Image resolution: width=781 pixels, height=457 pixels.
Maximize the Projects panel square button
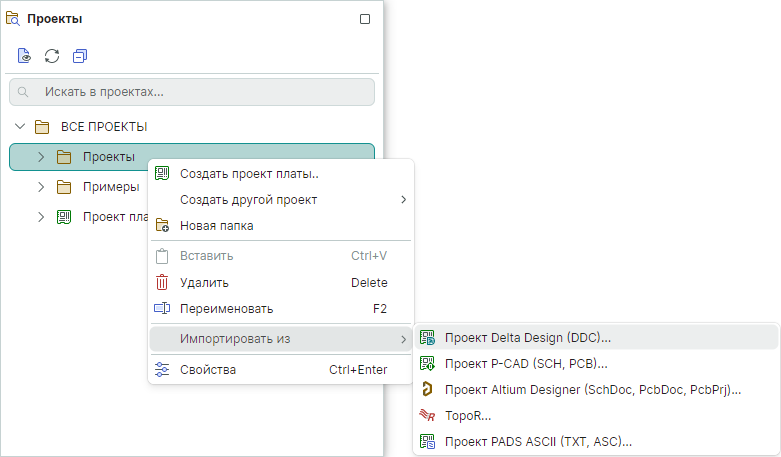tap(365, 19)
